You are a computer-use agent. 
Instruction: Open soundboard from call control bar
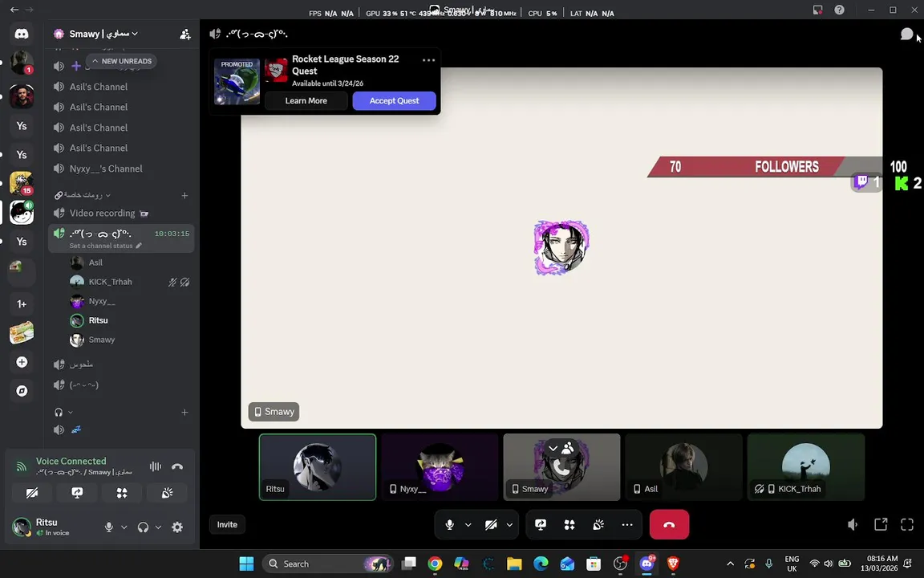598,525
